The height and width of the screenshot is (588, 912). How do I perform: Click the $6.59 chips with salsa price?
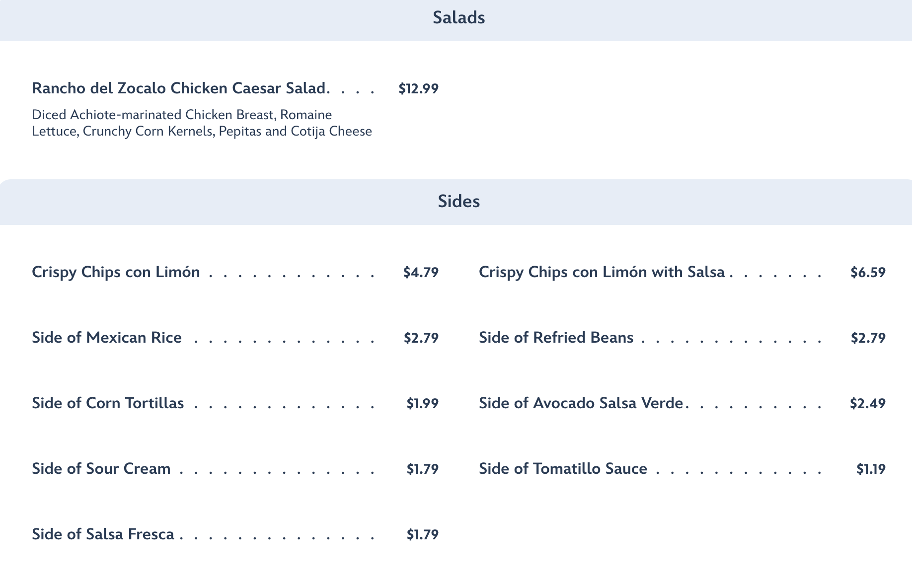click(868, 273)
